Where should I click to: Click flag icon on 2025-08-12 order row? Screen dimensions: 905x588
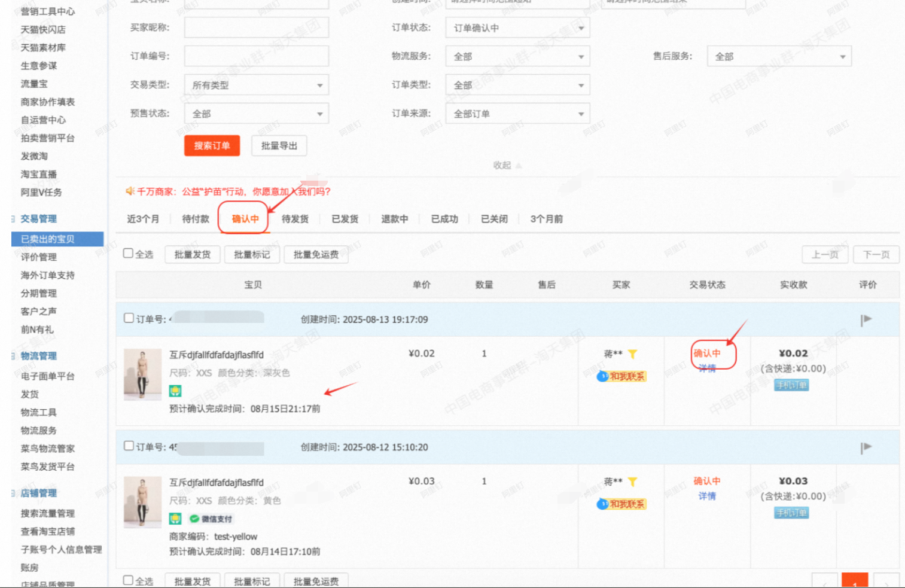click(x=866, y=447)
